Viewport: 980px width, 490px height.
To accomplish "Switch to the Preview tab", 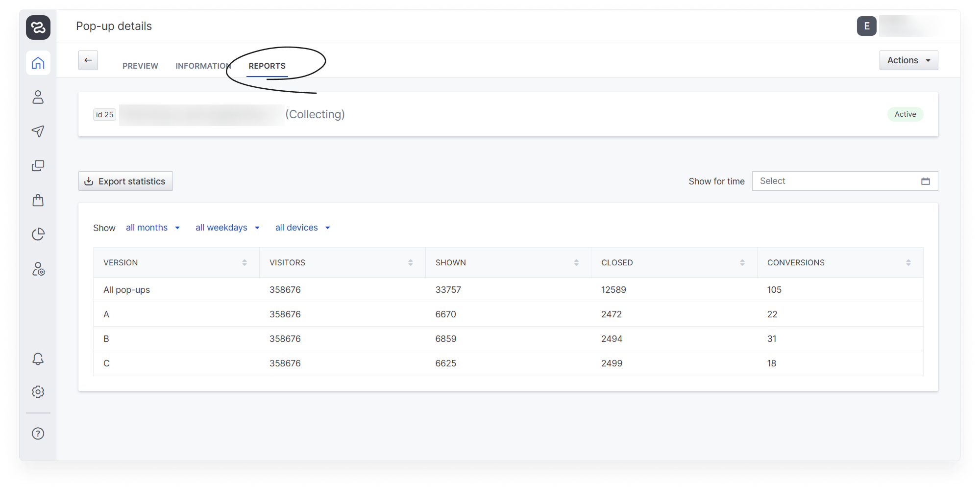I will click(x=140, y=66).
